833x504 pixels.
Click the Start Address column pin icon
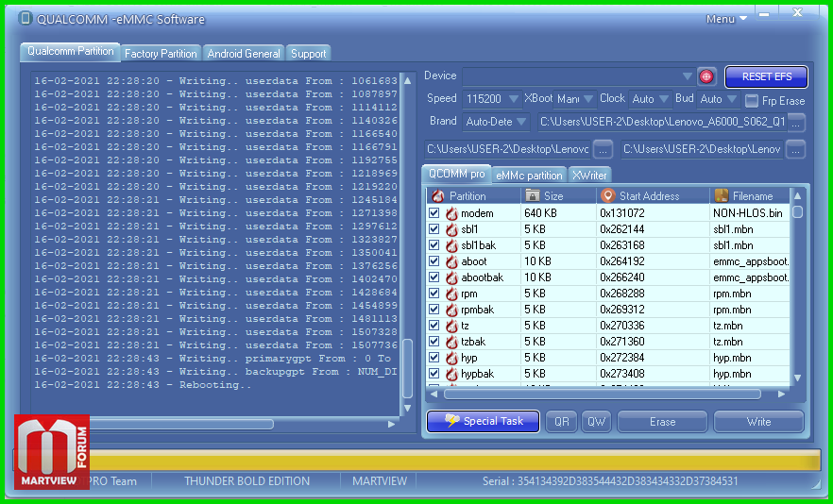[608, 195]
